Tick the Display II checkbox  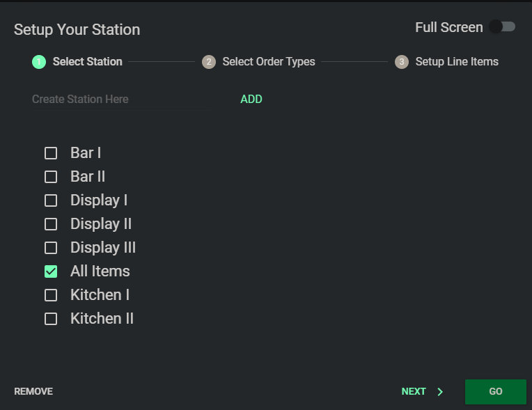51,224
